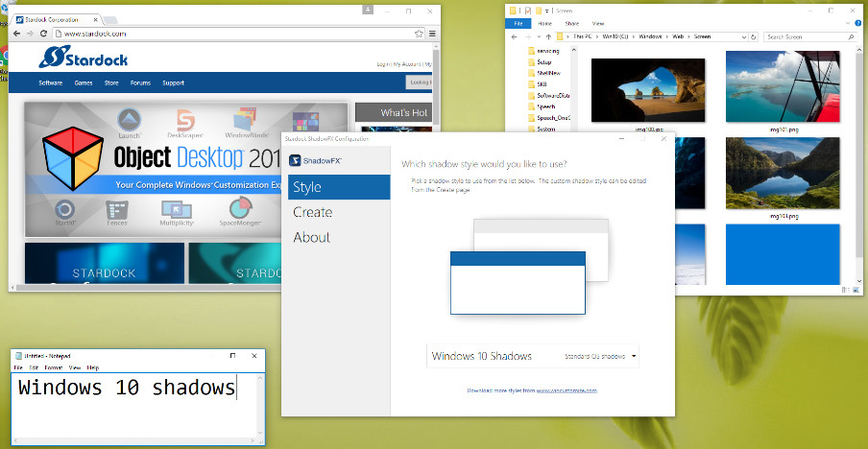Open the Software menu on Stardock site
Viewport: 868px width, 449px height.
50,83
